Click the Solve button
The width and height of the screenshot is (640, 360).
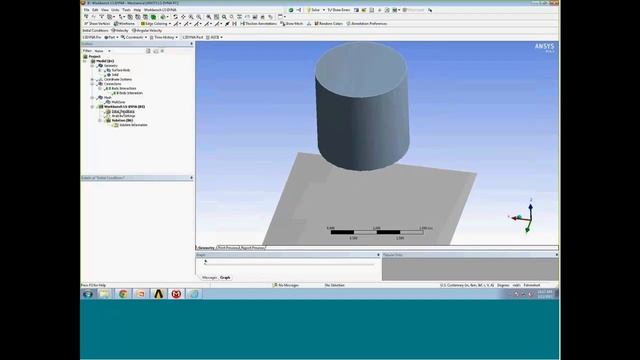click(313, 10)
